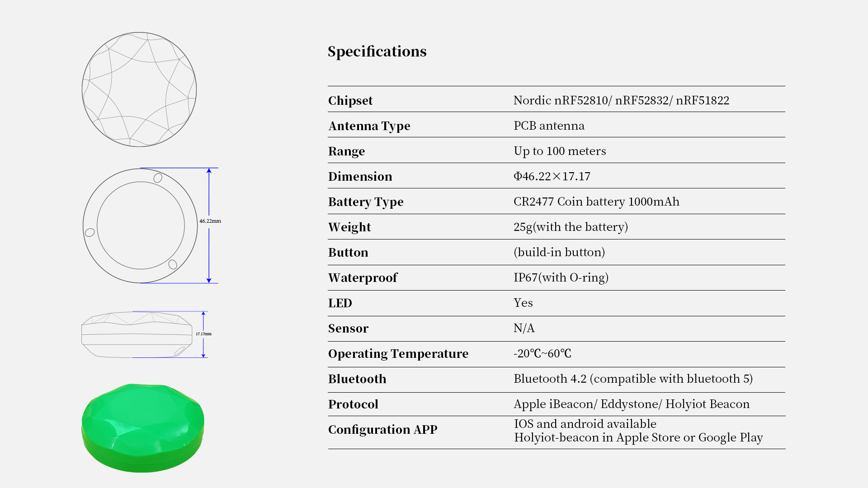Image resolution: width=868 pixels, height=488 pixels.
Task: Select the Antenna Type label
Action: point(369,126)
